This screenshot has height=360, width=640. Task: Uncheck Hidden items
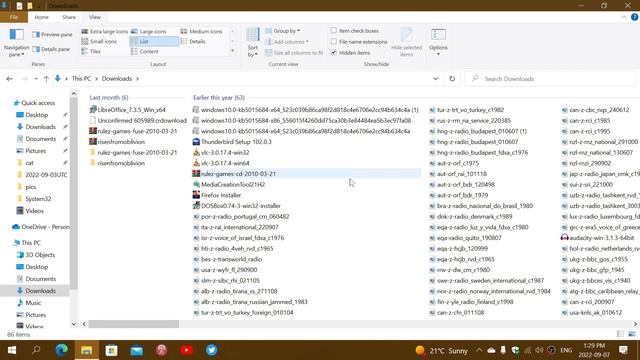click(x=351, y=53)
